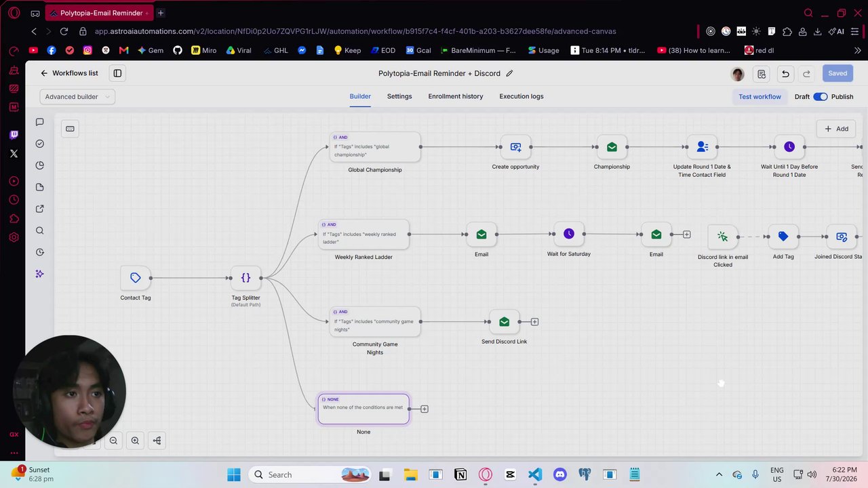The width and height of the screenshot is (868, 488).
Task: Open the comments sidebar icon
Action: (x=39, y=122)
